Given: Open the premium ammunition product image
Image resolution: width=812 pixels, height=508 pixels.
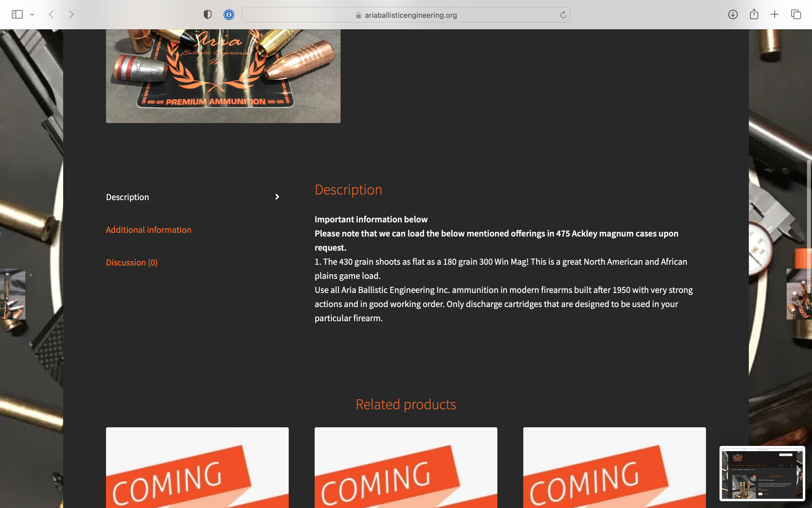Looking at the screenshot, I should 223,76.
